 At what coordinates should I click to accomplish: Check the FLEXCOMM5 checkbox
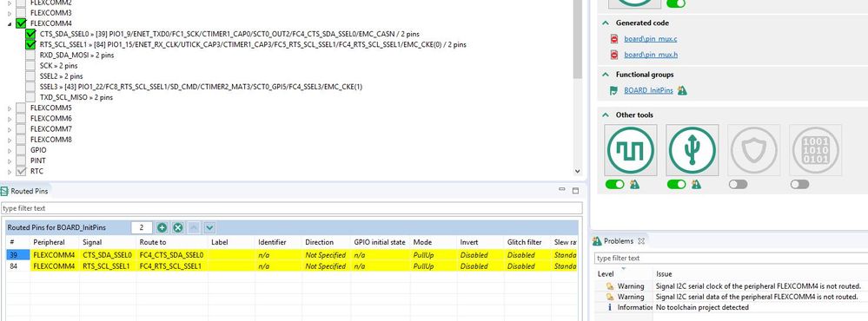(x=21, y=108)
